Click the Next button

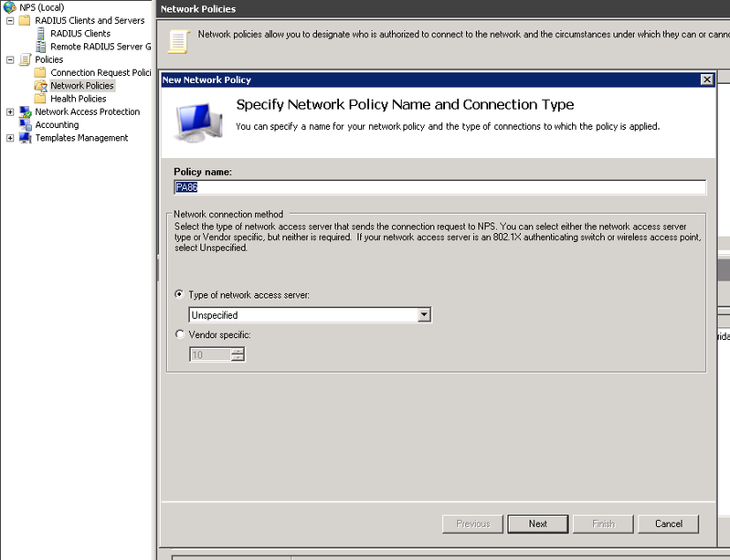click(x=538, y=523)
